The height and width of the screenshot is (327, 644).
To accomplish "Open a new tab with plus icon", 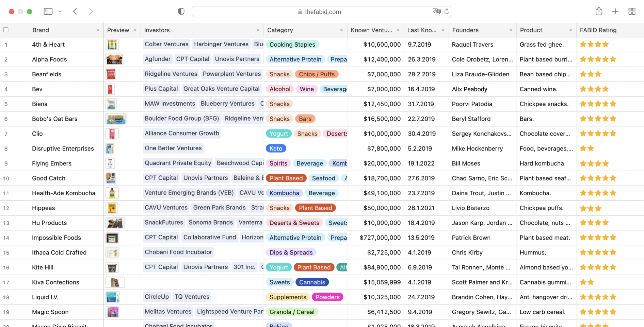I will point(615,12).
